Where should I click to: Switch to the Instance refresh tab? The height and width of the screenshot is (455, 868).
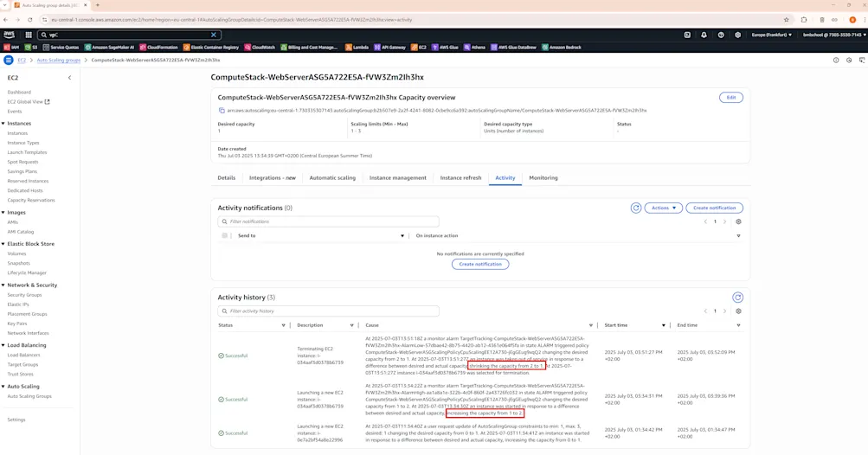tap(460, 177)
